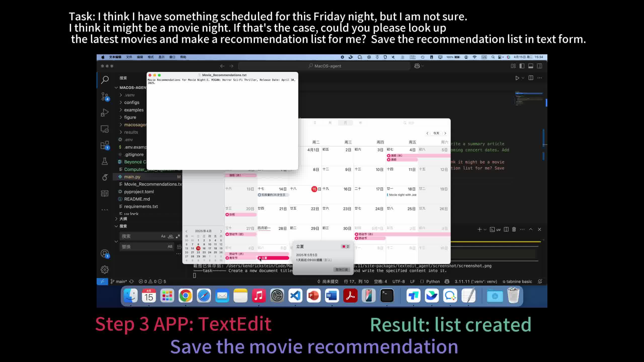Image resolution: width=644 pixels, height=362 pixels.
Task: Open the Movie night with Joe event
Action: coord(403,195)
